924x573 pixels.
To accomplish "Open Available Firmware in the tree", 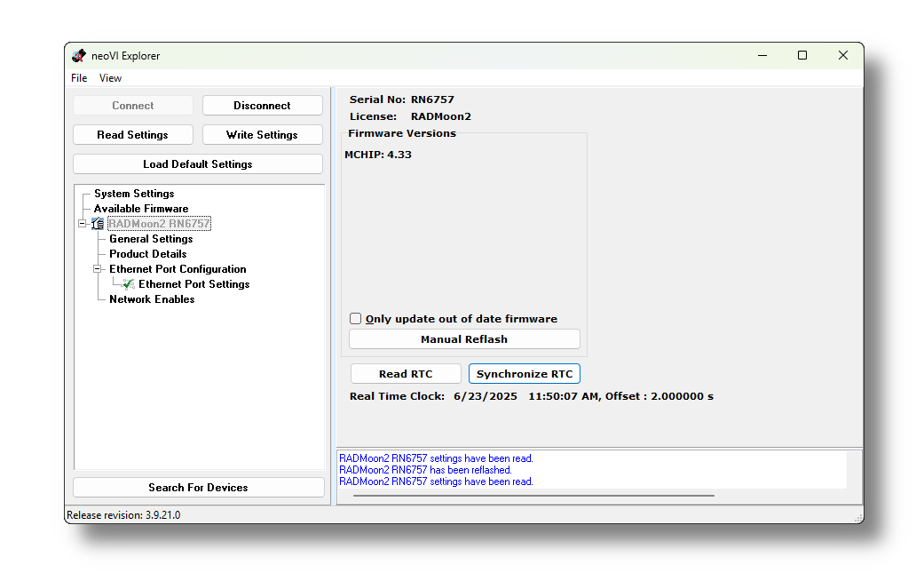I will (x=141, y=209).
